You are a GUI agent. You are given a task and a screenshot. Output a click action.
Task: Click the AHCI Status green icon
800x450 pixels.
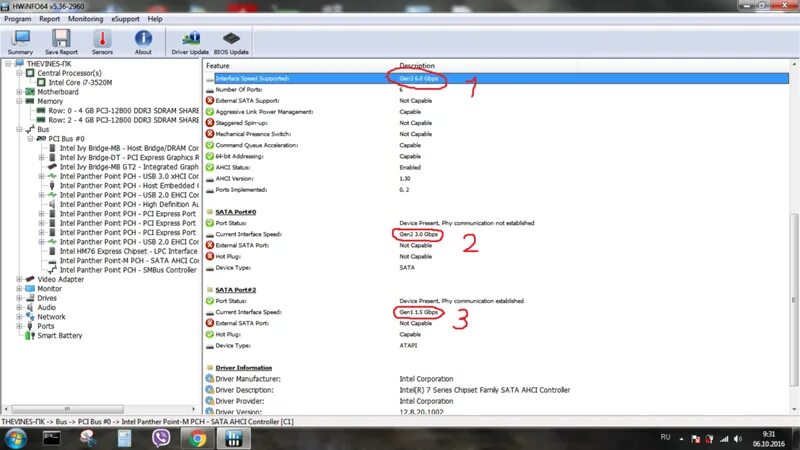coord(210,167)
